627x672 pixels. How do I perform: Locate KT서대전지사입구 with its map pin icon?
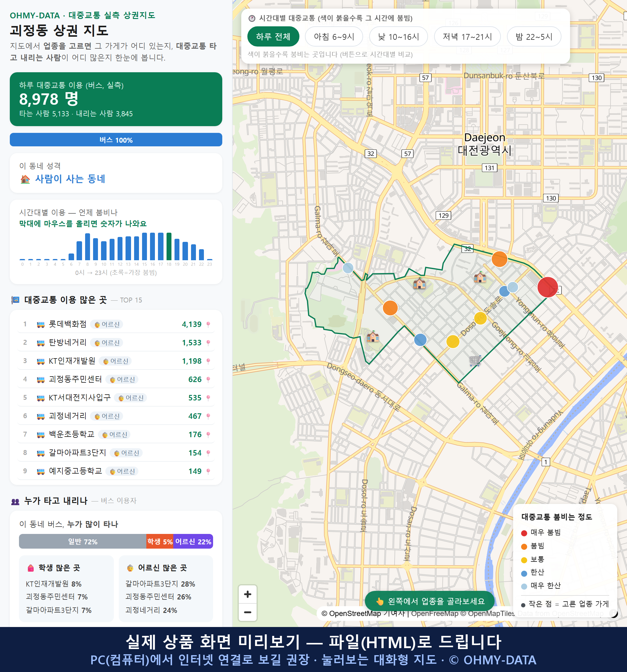tap(208, 398)
